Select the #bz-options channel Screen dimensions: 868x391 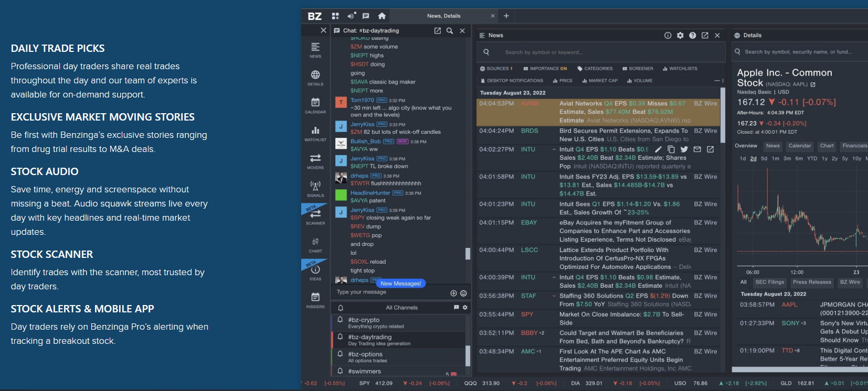399,357
